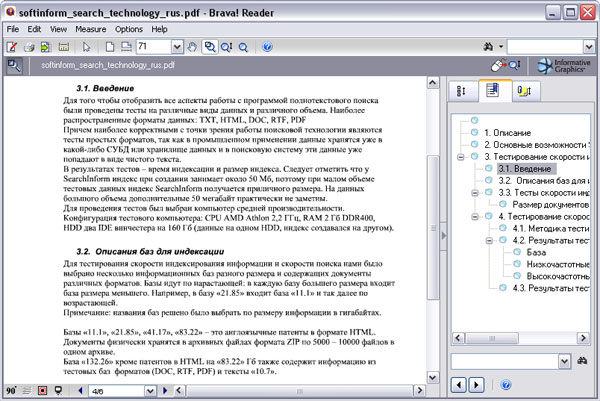This screenshot has height=401, width=600.
Task: Click the Print icon in toolbar
Action: [29, 47]
